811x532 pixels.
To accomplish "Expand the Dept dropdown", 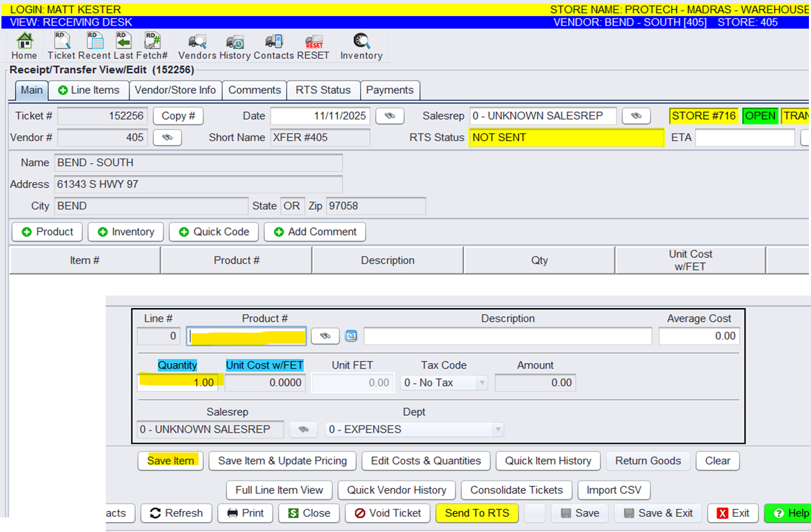I will coord(497,430).
